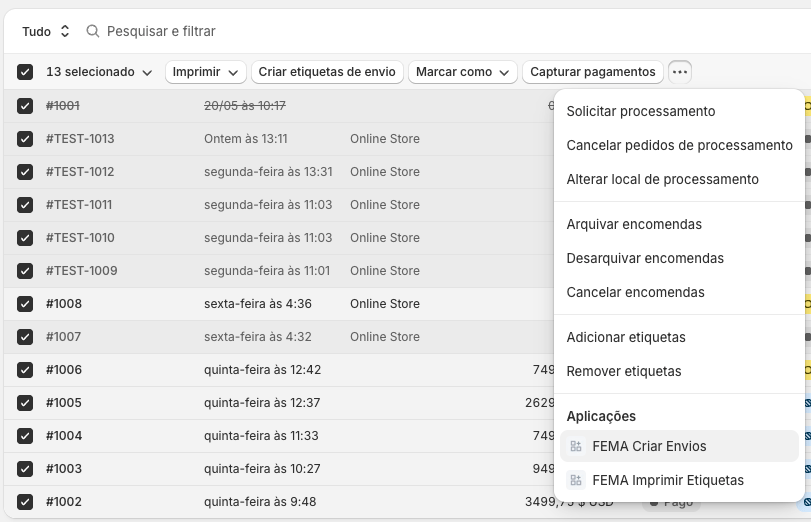Open order #1002
811x522 pixels.
pyautogui.click(x=64, y=502)
